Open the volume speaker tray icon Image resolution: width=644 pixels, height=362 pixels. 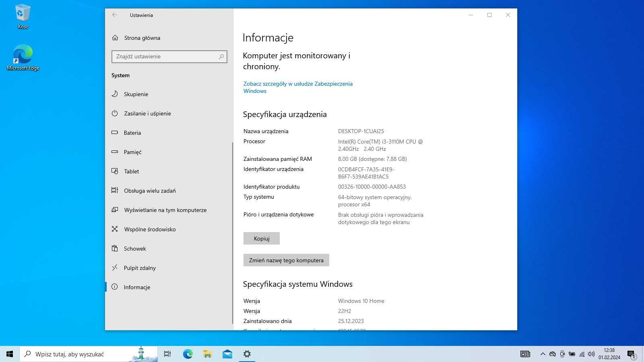coord(591,354)
